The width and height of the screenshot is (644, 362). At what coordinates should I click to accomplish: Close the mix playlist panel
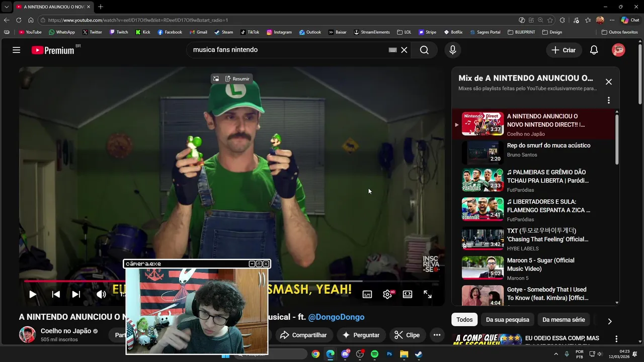pyautogui.click(x=609, y=82)
